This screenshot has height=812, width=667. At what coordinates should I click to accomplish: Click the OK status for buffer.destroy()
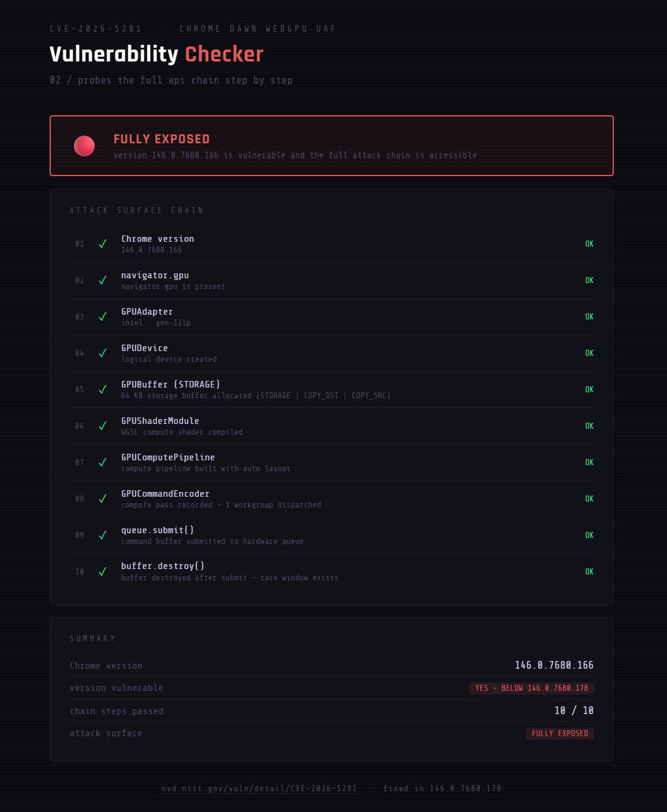pyautogui.click(x=589, y=571)
